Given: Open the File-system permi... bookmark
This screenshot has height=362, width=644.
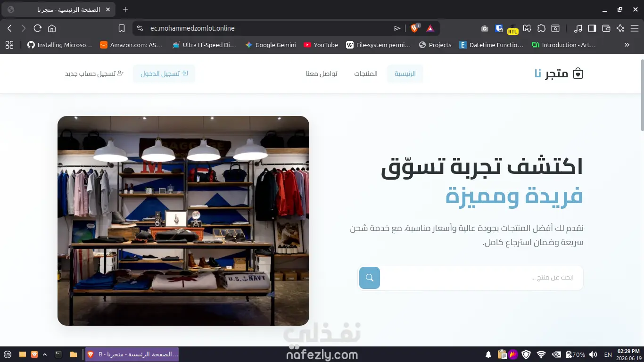Looking at the screenshot, I should pyautogui.click(x=378, y=45).
